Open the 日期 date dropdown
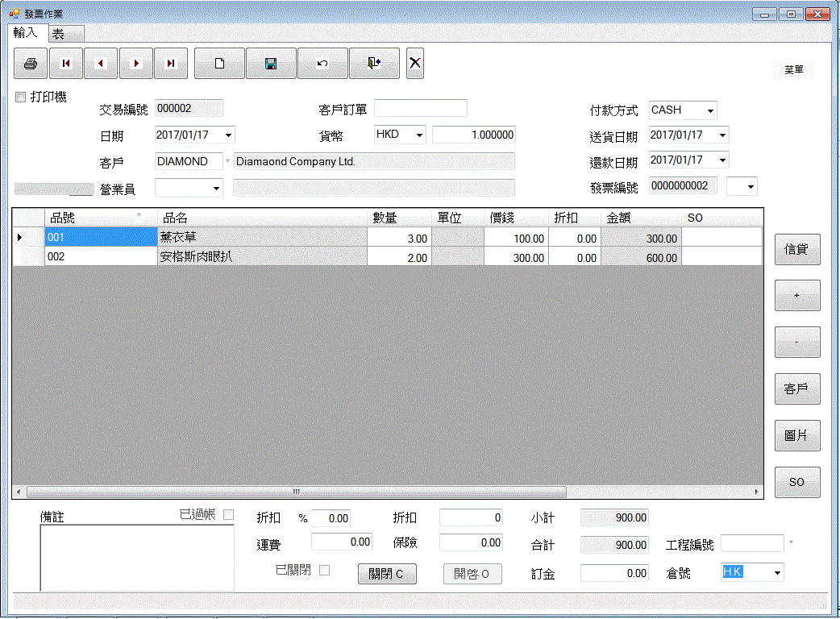Screen dimensions: 840x619 coord(229,135)
